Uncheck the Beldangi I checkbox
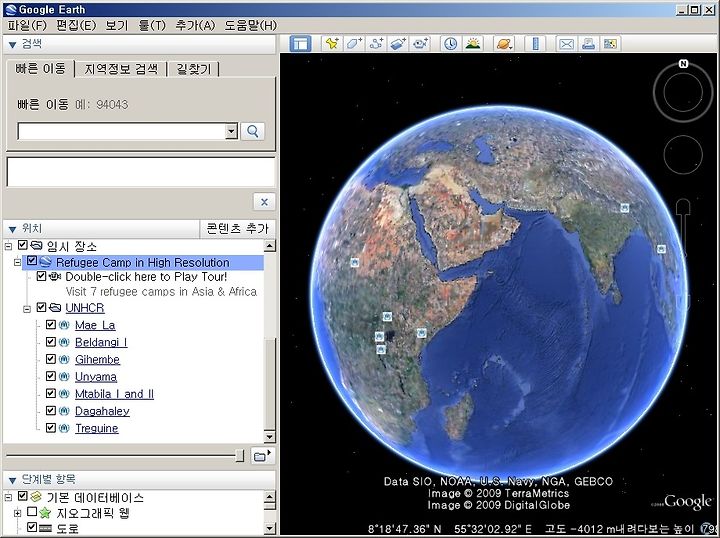 pyautogui.click(x=51, y=342)
